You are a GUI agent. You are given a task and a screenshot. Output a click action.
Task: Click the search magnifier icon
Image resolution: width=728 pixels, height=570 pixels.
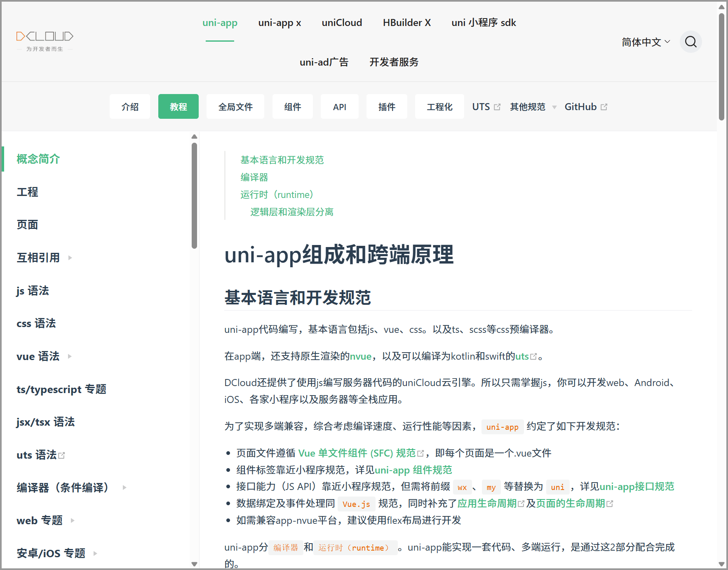(690, 42)
